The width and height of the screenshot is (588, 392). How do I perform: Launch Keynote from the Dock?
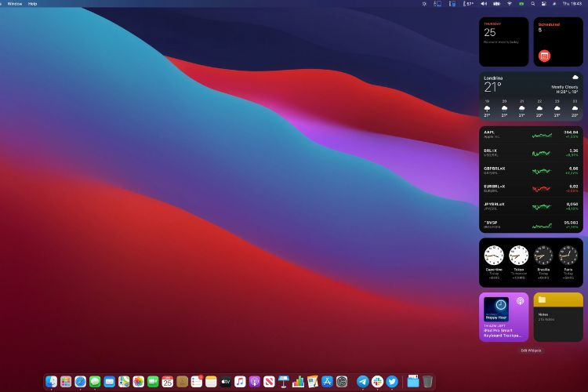[284, 382]
